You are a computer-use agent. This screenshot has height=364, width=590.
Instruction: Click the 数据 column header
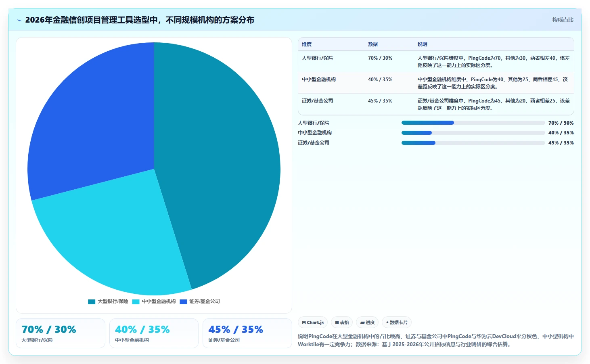(x=373, y=44)
